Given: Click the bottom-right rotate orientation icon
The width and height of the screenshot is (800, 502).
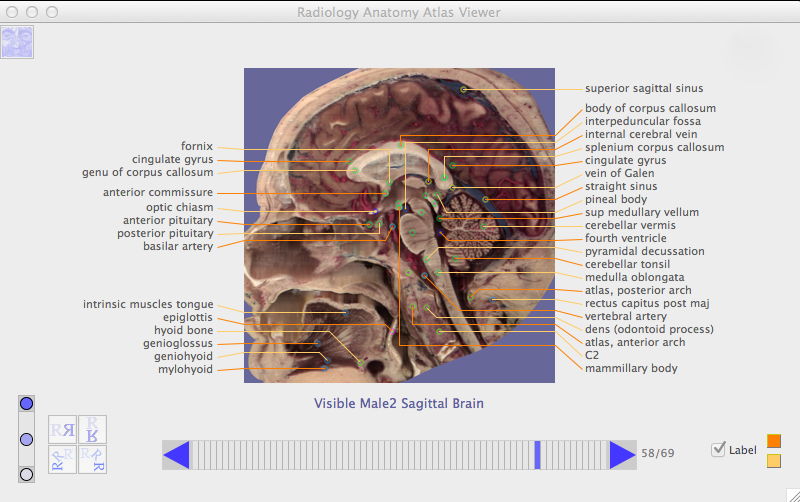Looking at the screenshot, I should [92, 459].
